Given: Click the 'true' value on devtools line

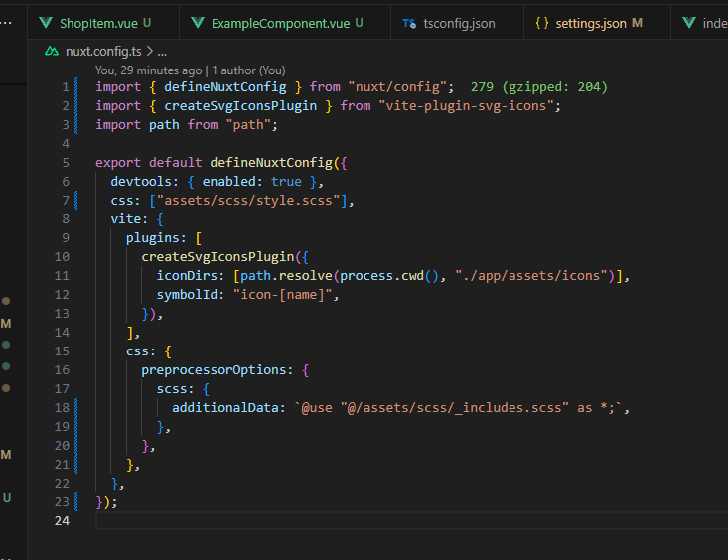Looking at the screenshot, I should point(286,181).
